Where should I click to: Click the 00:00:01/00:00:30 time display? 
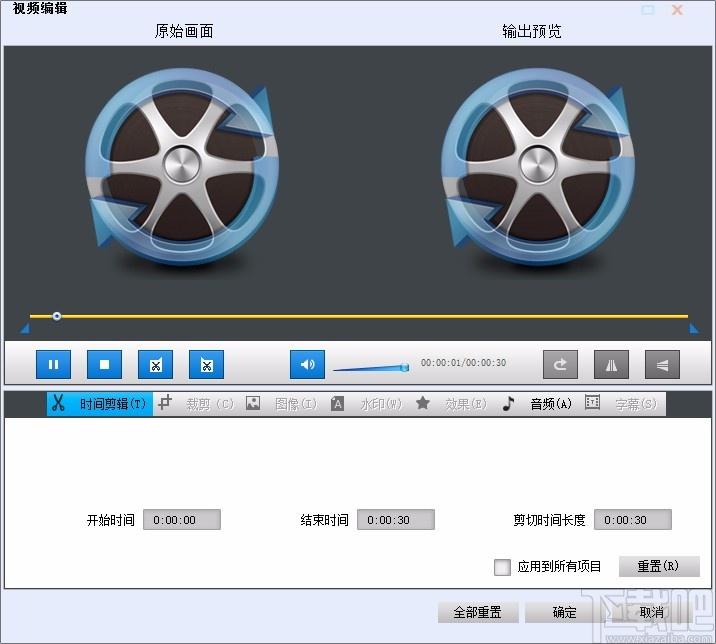[x=463, y=363]
